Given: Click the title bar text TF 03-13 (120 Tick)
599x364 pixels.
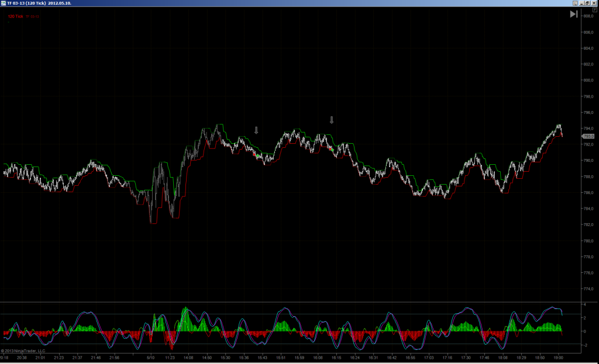Looking at the screenshot, I should [x=26, y=3].
